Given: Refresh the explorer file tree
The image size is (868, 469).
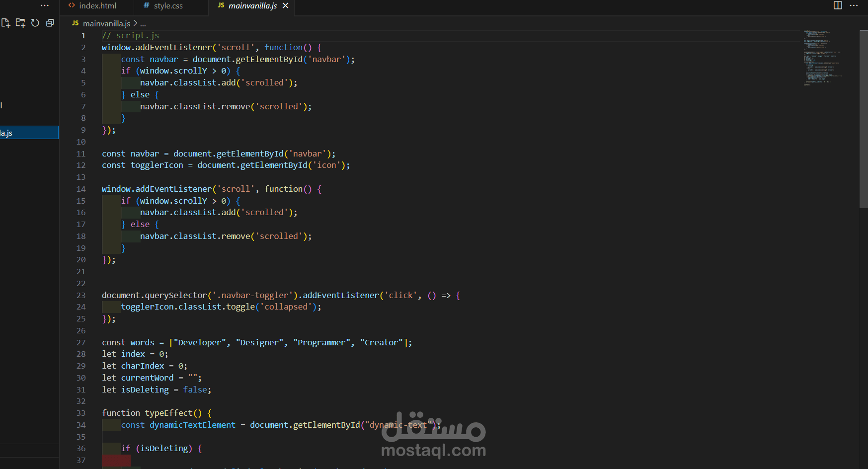Looking at the screenshot, I should (35, 23).
